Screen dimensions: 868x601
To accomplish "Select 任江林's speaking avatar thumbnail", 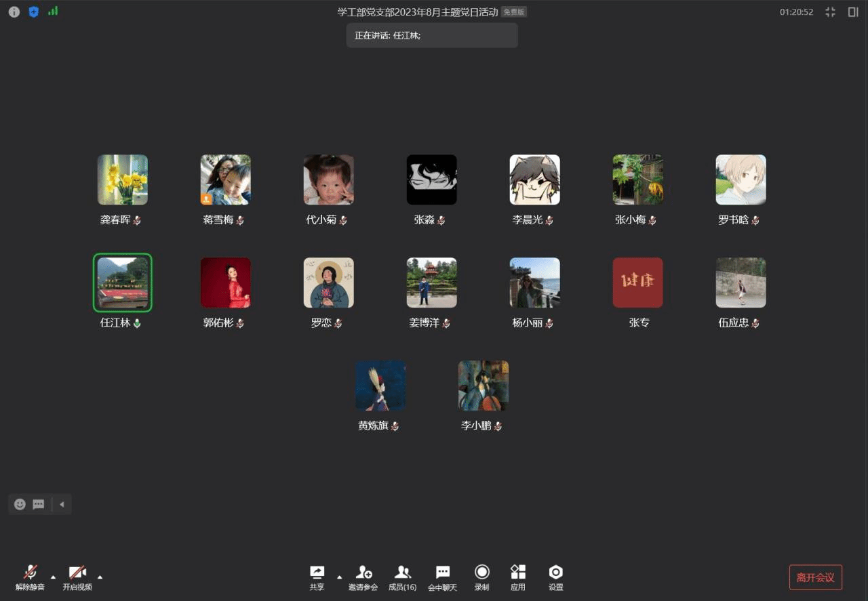I will tap(123, 283).
